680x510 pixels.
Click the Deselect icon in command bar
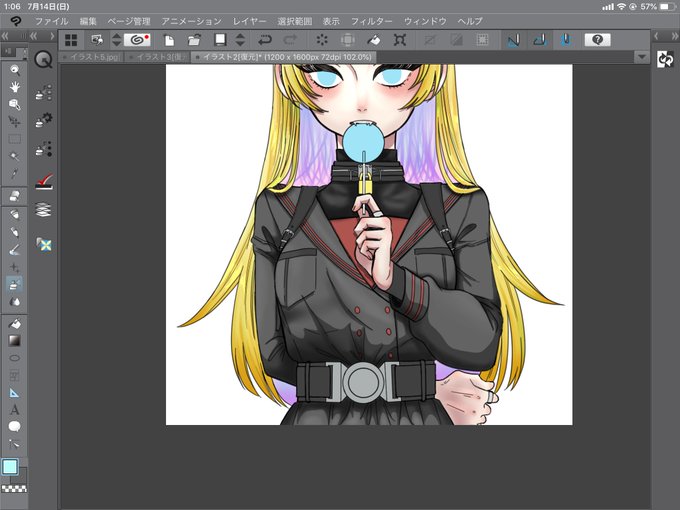[x=430, y=40]
